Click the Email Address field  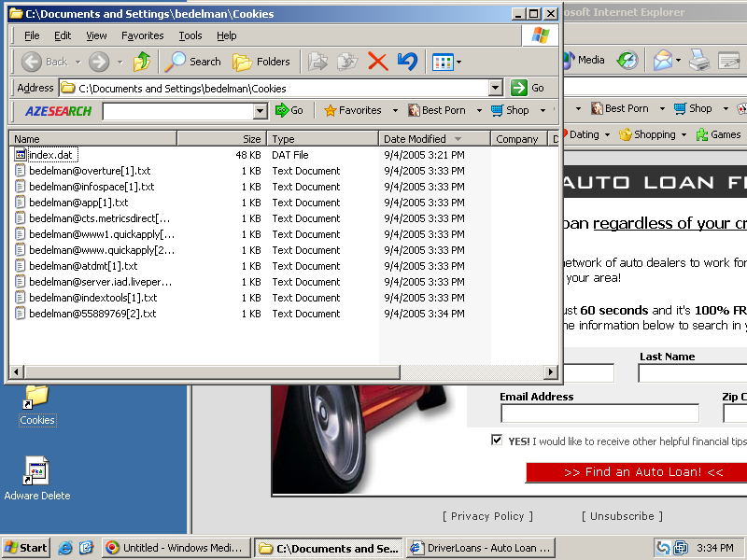tap(599, 413)
